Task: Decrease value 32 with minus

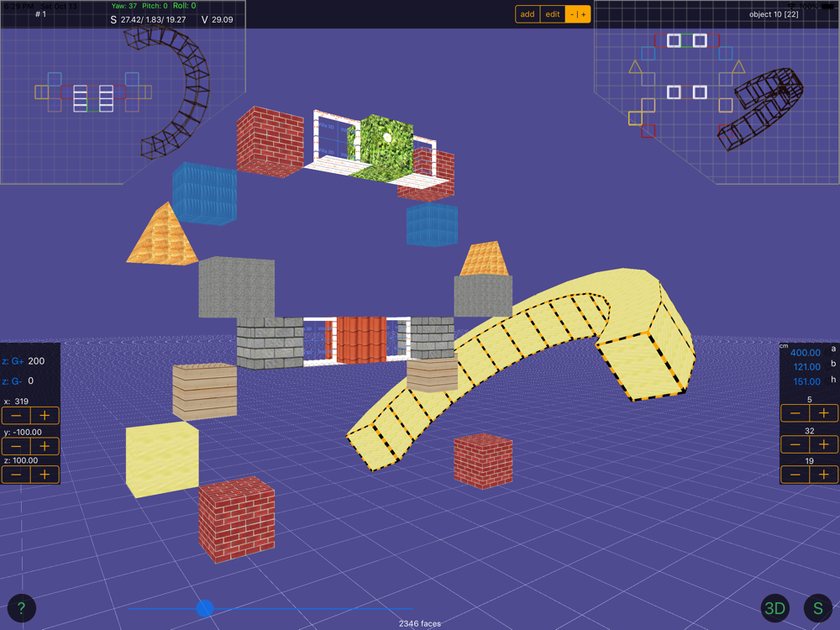Action: [795, 444]
